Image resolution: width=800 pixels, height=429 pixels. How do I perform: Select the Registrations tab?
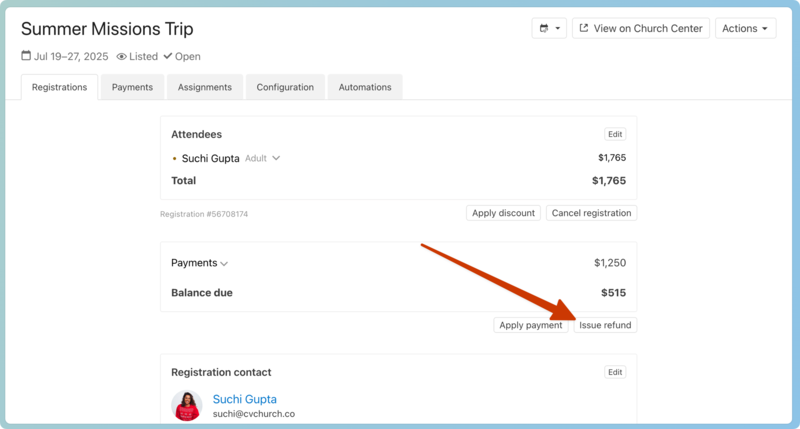click(59, 87)
